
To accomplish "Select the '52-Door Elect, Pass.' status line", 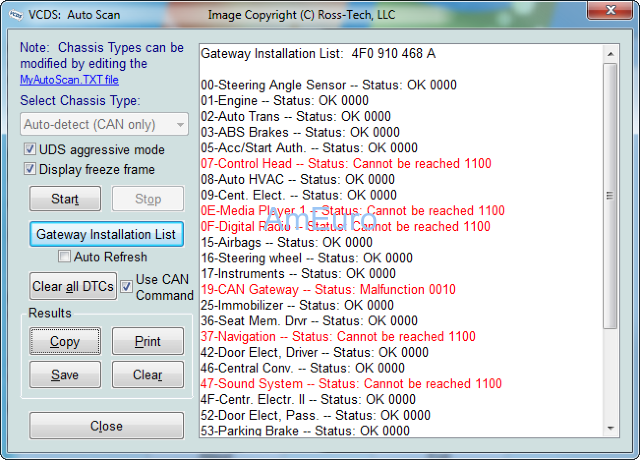I will [x=316, y=416].
